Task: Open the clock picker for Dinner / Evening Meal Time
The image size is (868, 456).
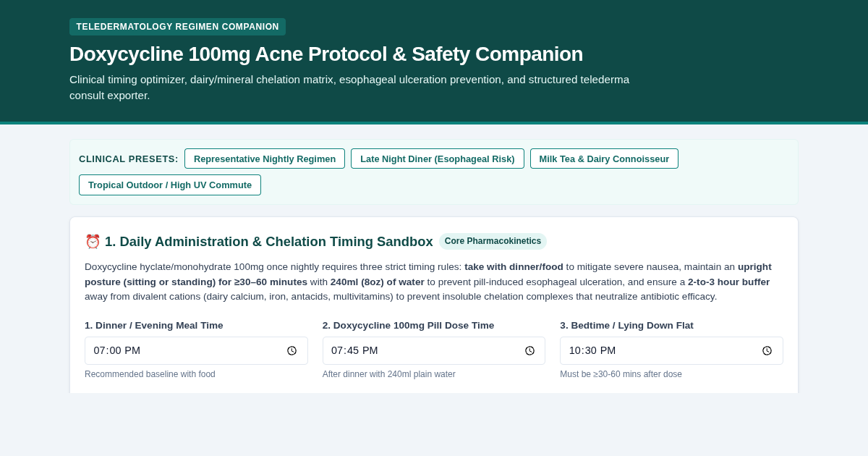Action: [x=292, y=350]
